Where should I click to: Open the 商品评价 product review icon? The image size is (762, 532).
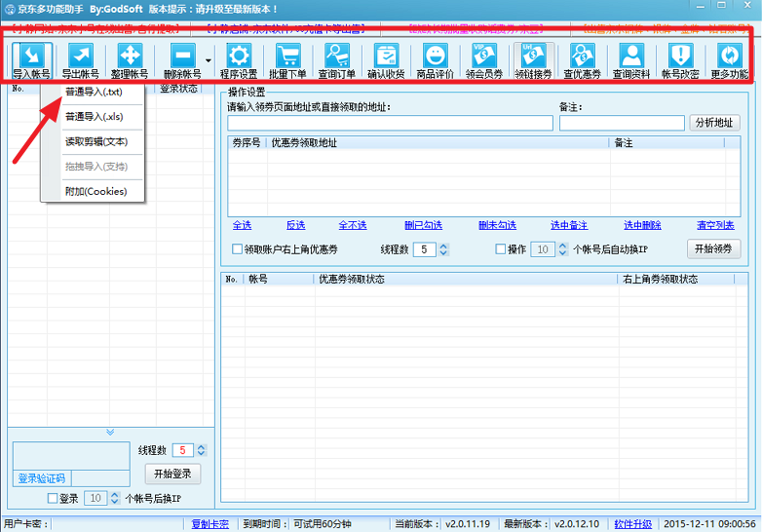[436, 60]
